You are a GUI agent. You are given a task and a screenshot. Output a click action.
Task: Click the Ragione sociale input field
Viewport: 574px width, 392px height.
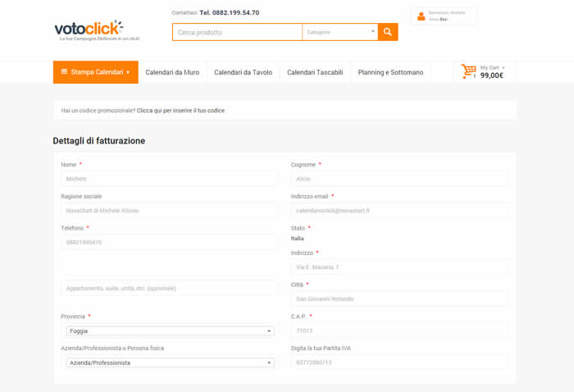pos(169,211)
